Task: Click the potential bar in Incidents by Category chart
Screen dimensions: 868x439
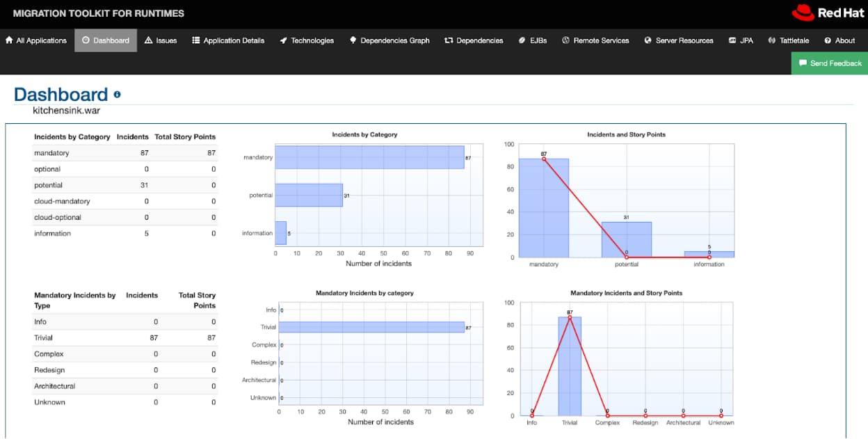Action: pyautogui.click(x=309, y=195)
